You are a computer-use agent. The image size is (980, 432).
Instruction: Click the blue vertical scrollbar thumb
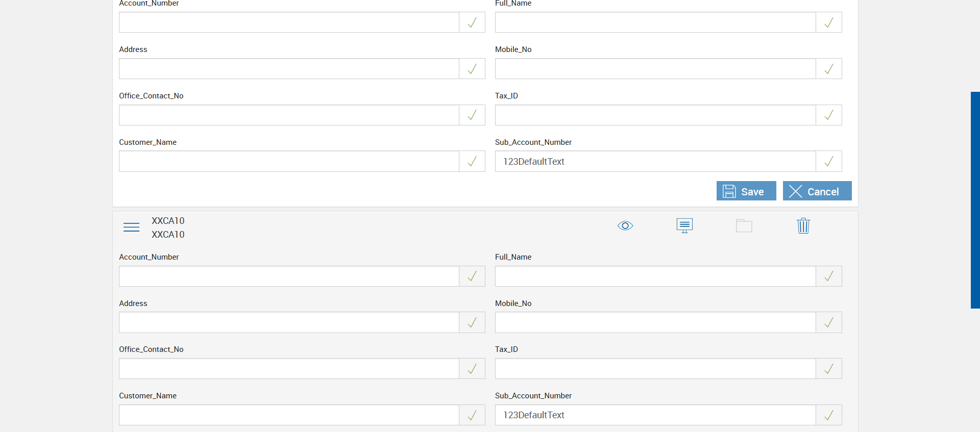(x=975, y=200)
